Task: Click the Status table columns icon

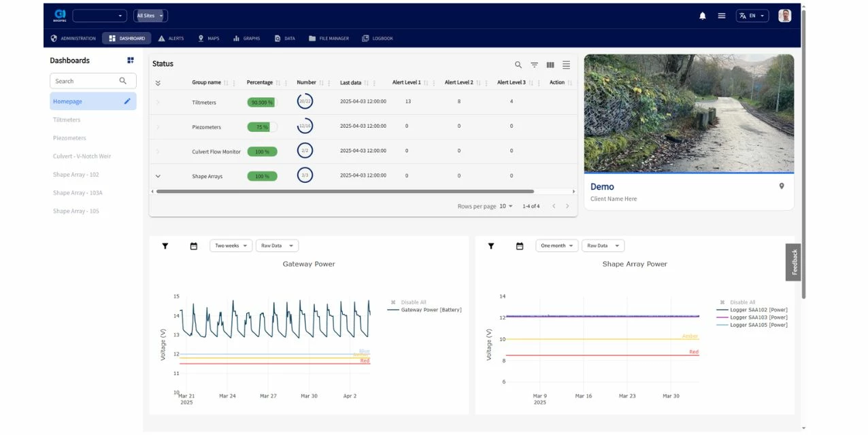Action: pyautogui.click(x=550, y=65)
